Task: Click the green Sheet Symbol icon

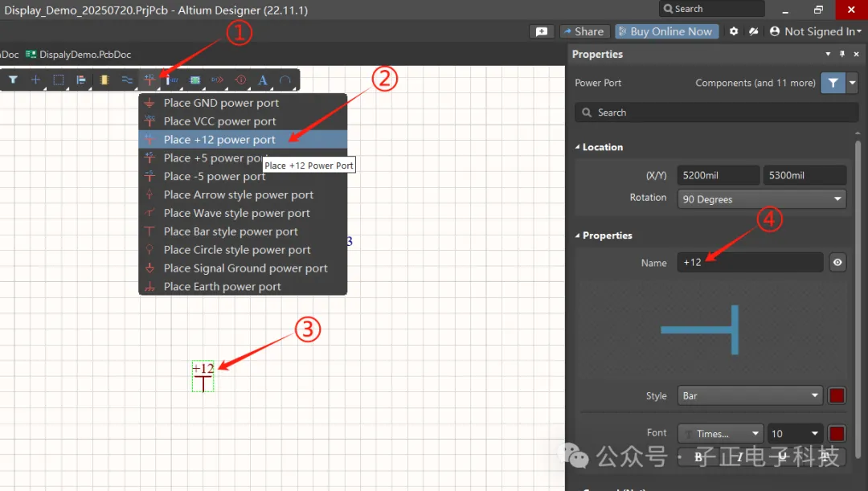Action: 194,80
